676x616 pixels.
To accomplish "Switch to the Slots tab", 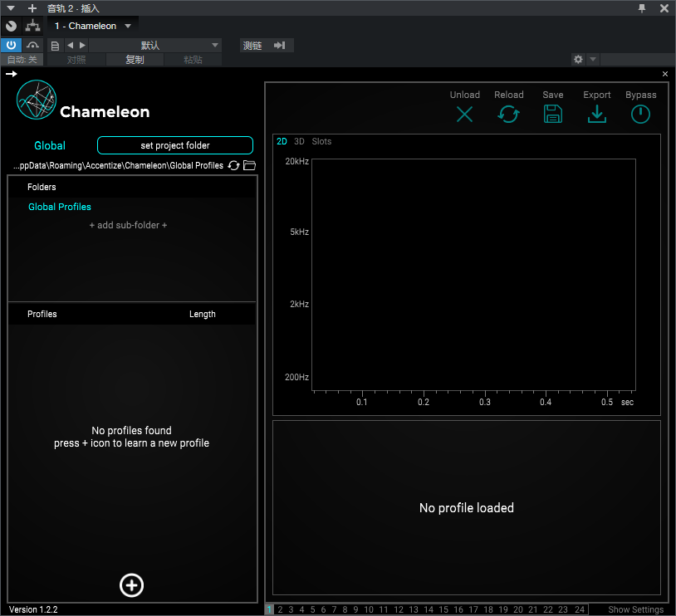I will (x=321, y=141).
